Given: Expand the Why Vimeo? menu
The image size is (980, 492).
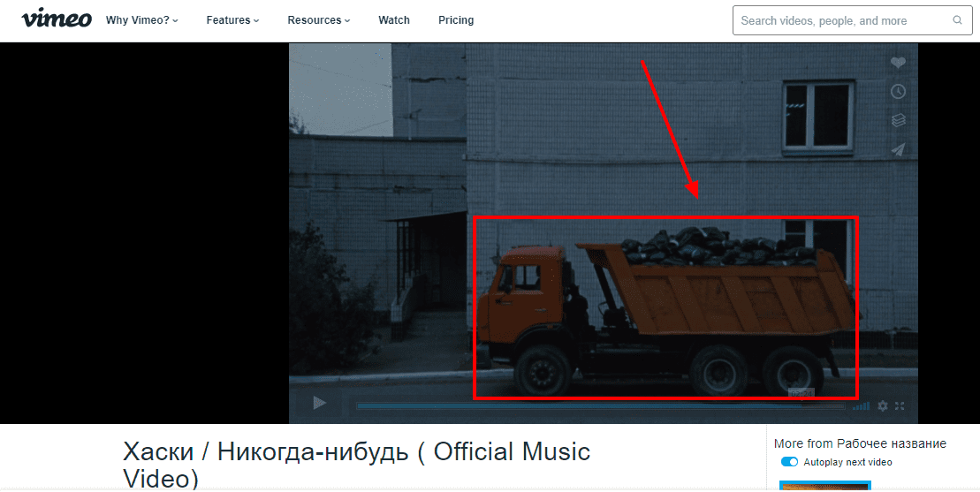Looking at the screenshot, I should click(x=142, y=20).
